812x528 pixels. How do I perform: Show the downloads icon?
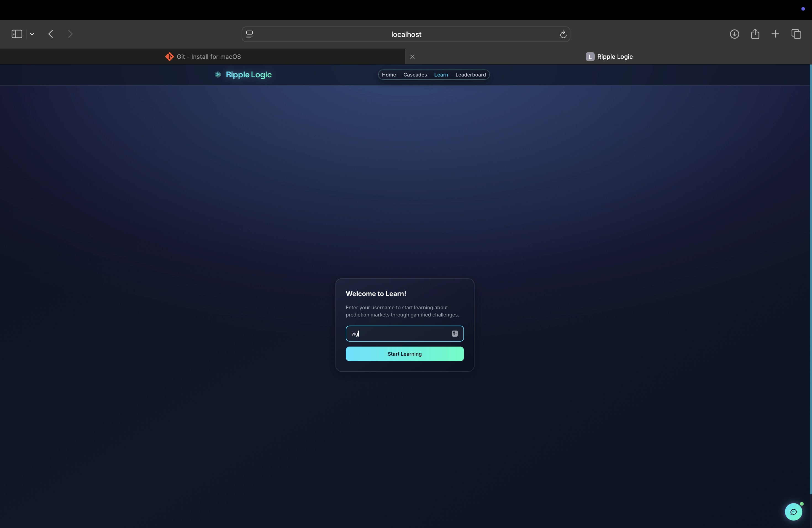734,34
